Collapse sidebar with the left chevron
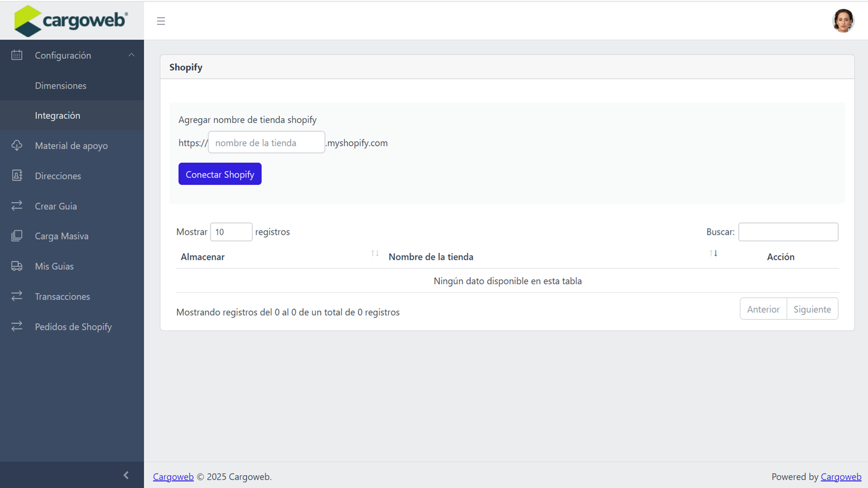 point(126,475)
